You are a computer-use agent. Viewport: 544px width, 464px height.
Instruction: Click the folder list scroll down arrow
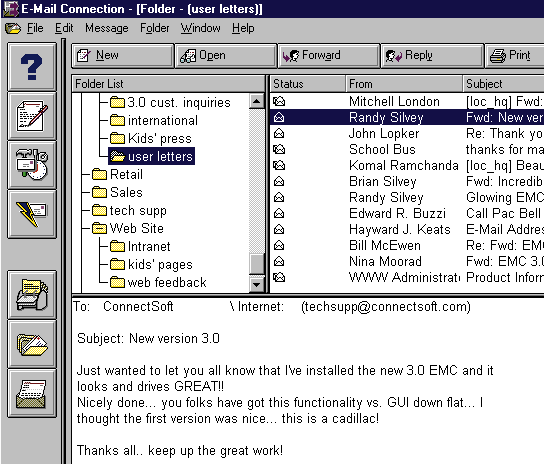pos(257,285)
